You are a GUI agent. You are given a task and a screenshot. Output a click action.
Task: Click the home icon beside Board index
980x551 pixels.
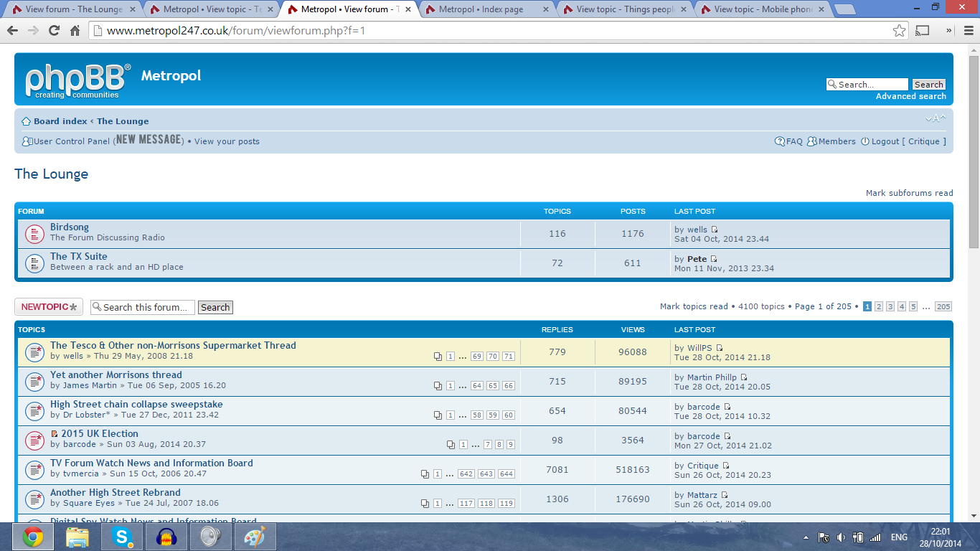[x=26, y=121]
